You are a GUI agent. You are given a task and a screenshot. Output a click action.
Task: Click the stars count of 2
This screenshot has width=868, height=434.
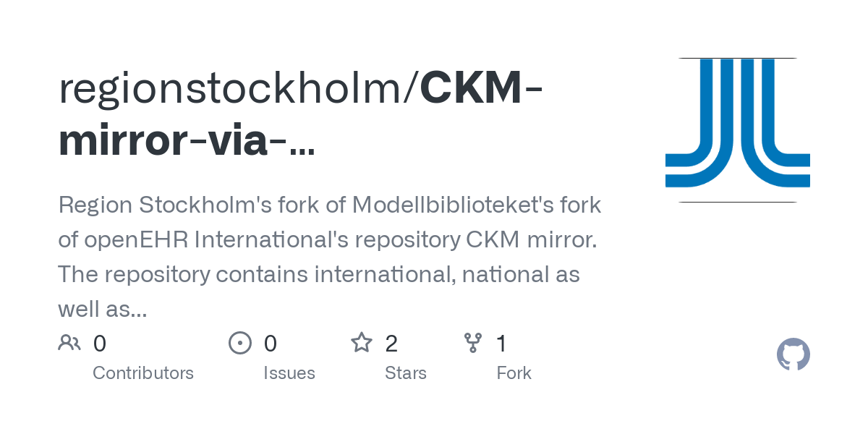pos(391,344)
